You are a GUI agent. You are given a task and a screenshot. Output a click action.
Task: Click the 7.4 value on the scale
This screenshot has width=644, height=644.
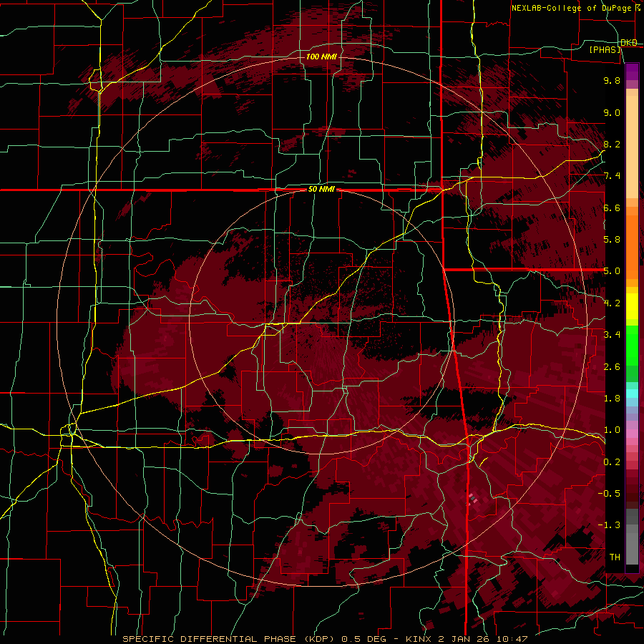point(612,176)
